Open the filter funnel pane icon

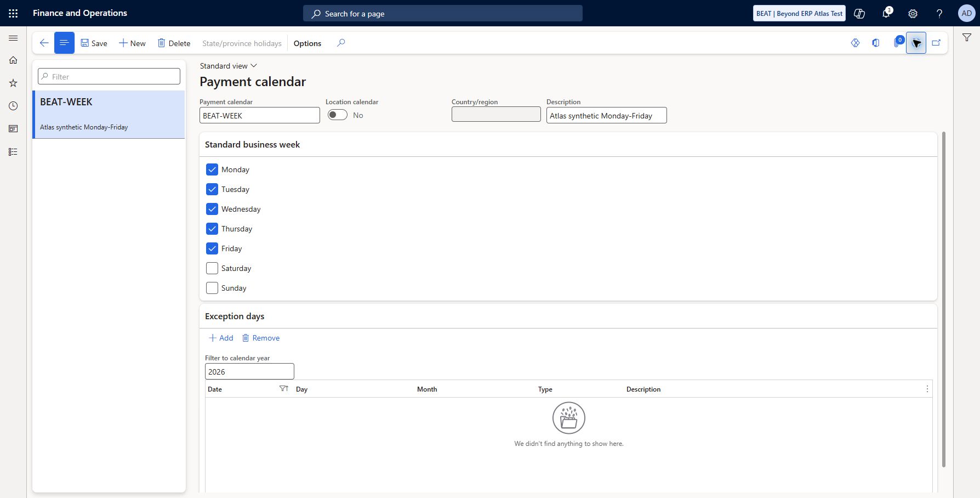pos(967,37)
